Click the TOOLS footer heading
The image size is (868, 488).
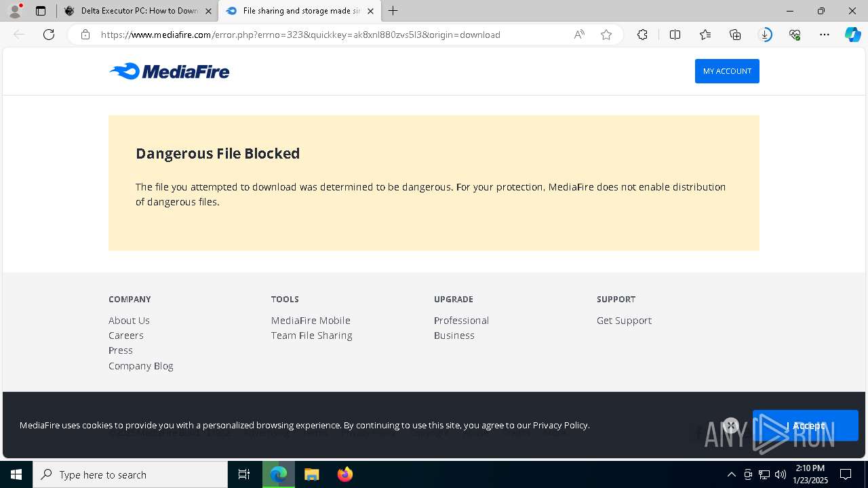[285, 299]
